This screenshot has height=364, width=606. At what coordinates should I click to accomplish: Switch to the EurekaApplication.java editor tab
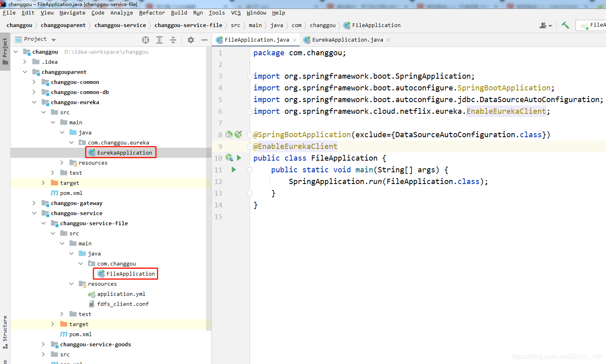347,40
